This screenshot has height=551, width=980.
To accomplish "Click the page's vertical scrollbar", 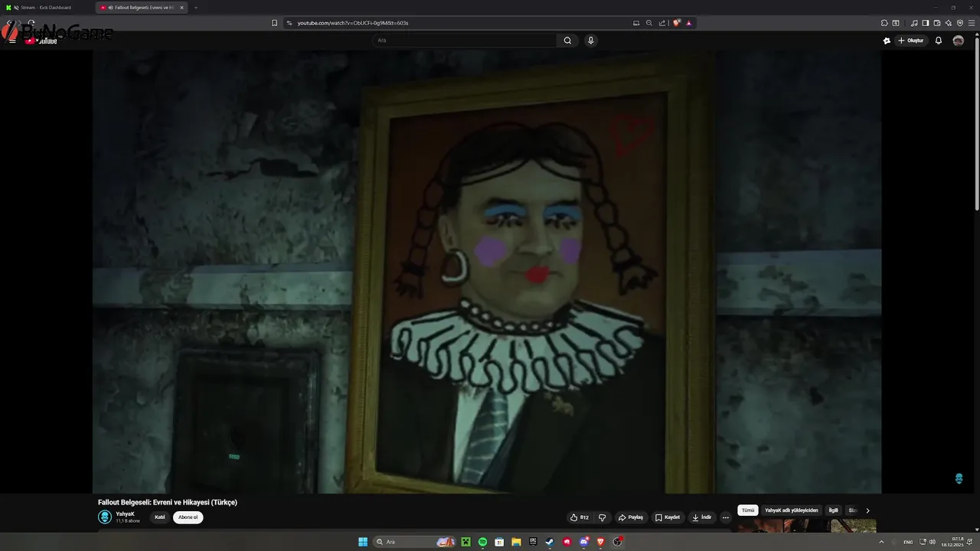I will pos(976,122).
